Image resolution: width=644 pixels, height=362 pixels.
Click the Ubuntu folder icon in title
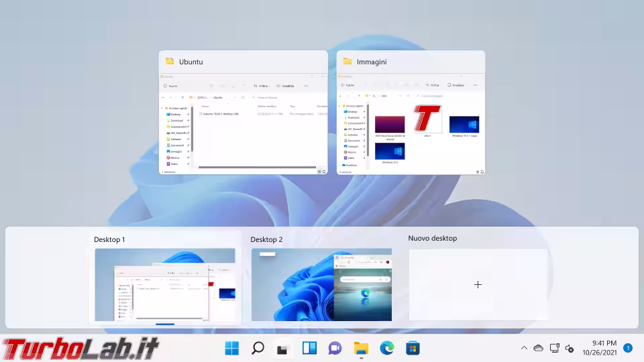(170, 61)
